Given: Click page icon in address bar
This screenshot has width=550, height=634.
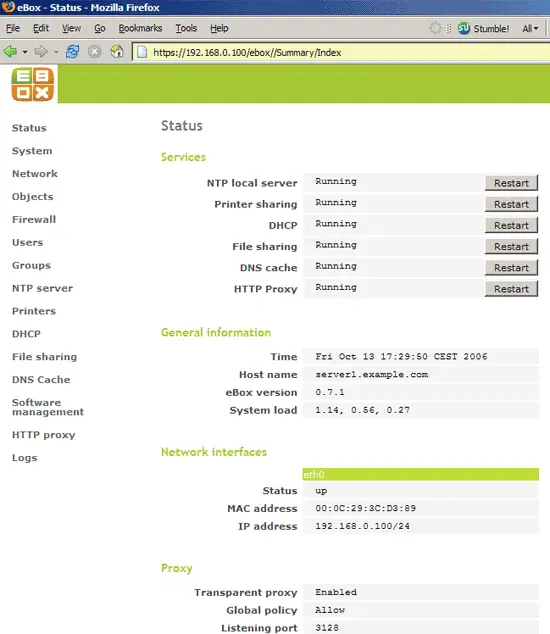Looking at the screenshot, I should (x=142, y=52).
